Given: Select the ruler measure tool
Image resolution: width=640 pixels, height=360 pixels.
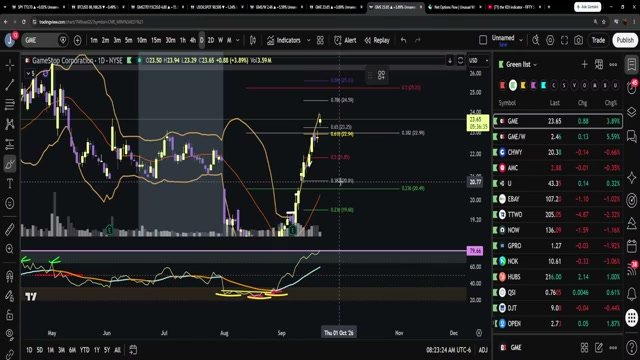Looking at the screenshot, I should click(10, 229).
